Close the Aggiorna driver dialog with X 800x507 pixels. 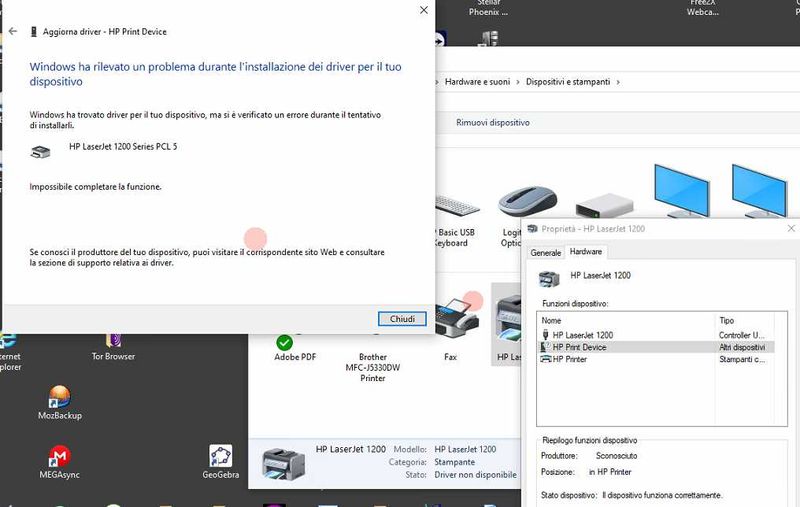(423, 10)
